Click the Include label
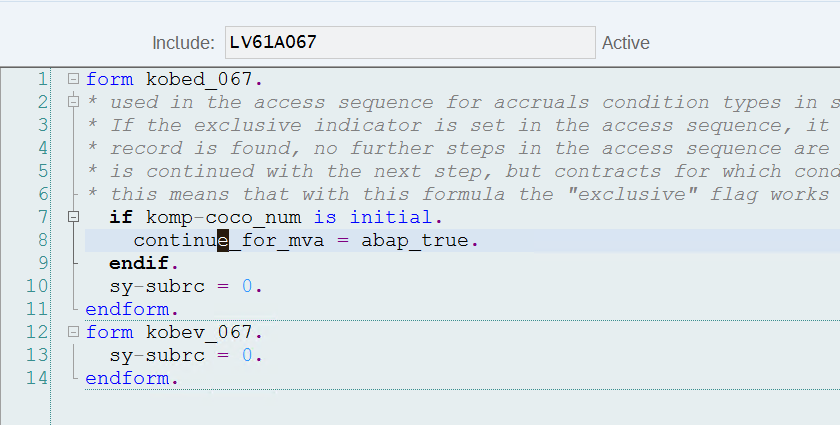 183,43
